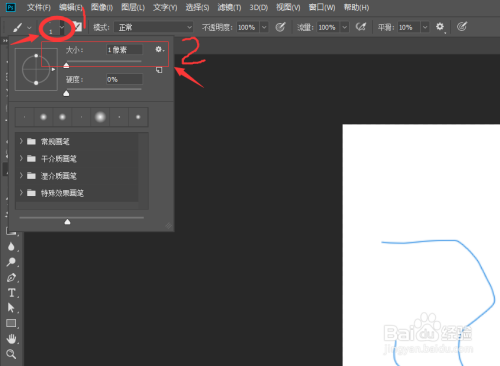Select the Horizontal Type tool
Screen dimensions: 500x366
pyautogui.click(x=11, y=293)
